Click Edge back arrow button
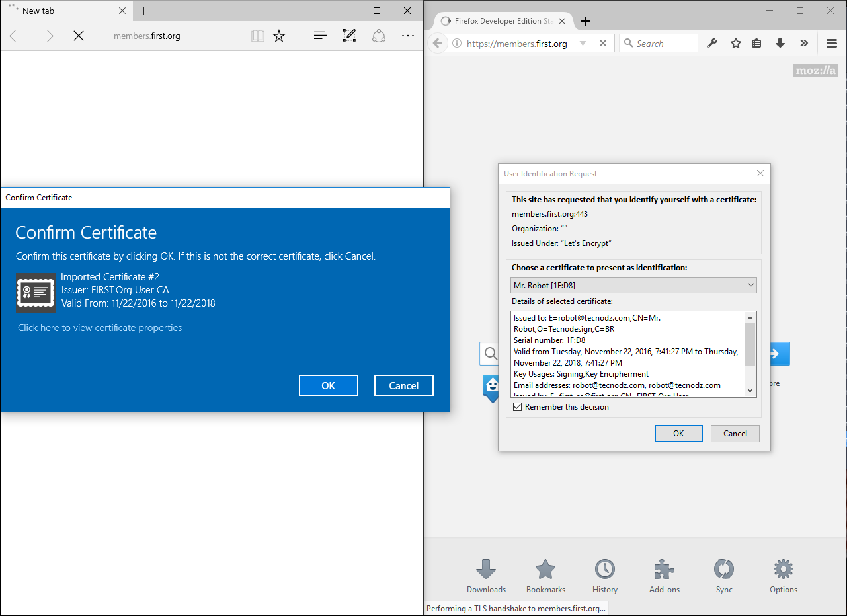Screen dimensions: 847x616 (16, 36)
